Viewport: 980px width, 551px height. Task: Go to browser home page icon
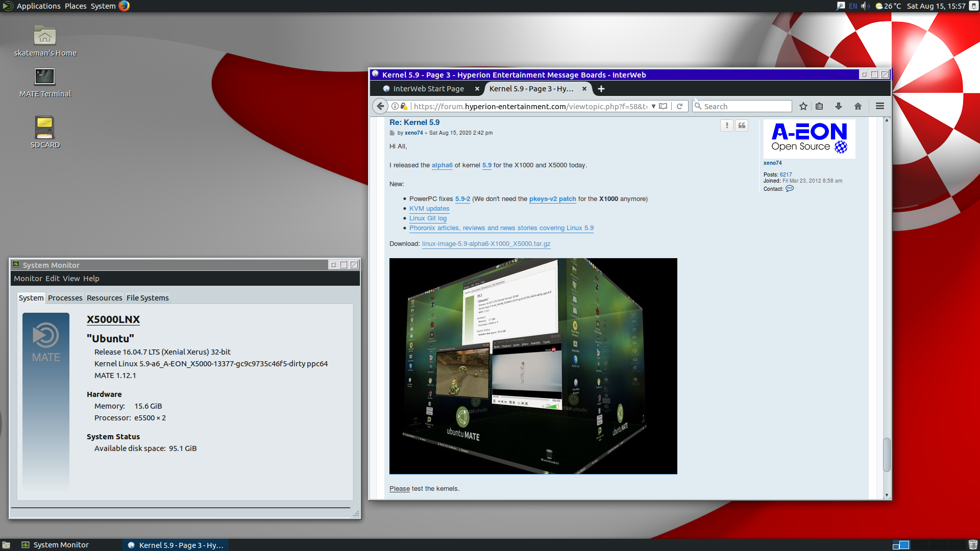click(858, 106)
